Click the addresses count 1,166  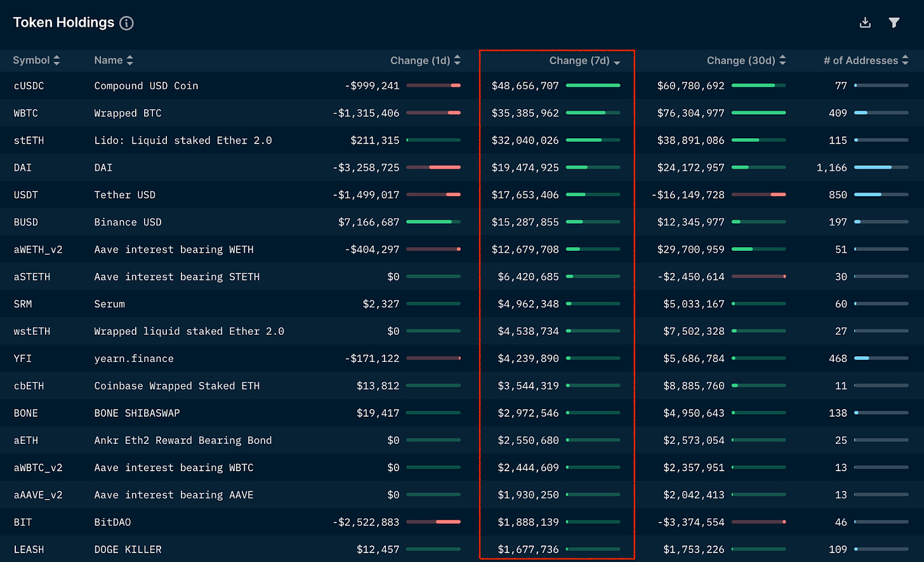[832, 168]
